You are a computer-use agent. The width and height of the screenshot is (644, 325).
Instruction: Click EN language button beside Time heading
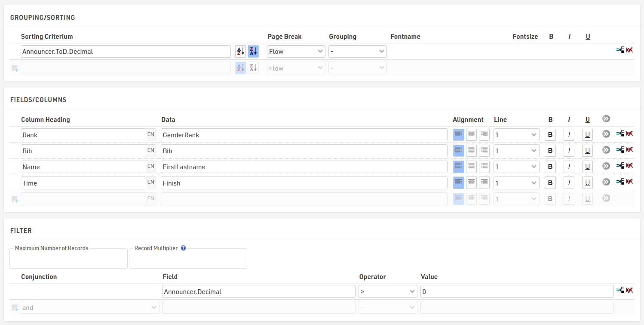tap(151, 183)
